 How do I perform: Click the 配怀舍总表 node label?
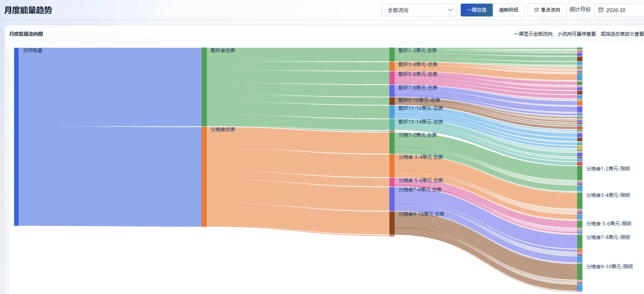click(x=223, y=51)
